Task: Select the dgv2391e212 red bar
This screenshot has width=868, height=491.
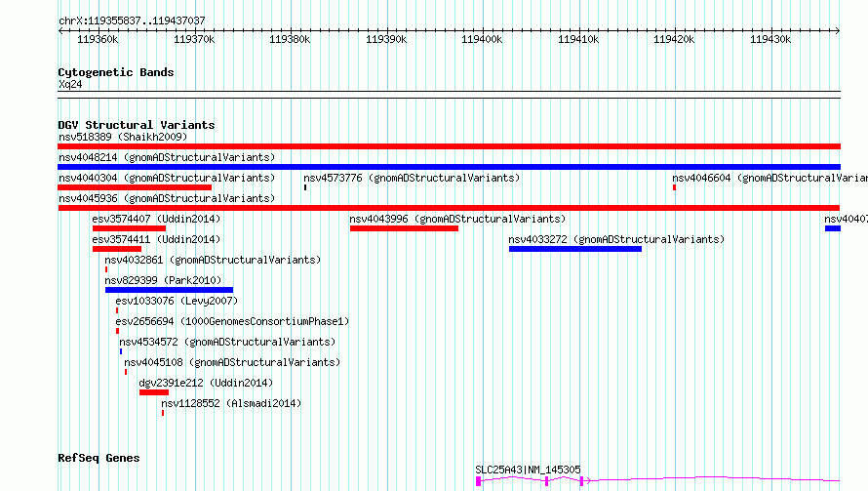Action: [154, 392]
